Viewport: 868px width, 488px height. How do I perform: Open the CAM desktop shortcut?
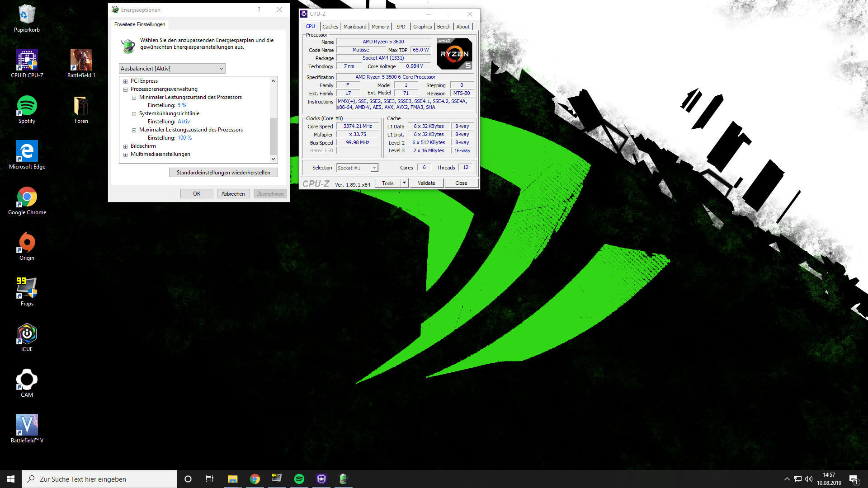click(x=27, y=383)
